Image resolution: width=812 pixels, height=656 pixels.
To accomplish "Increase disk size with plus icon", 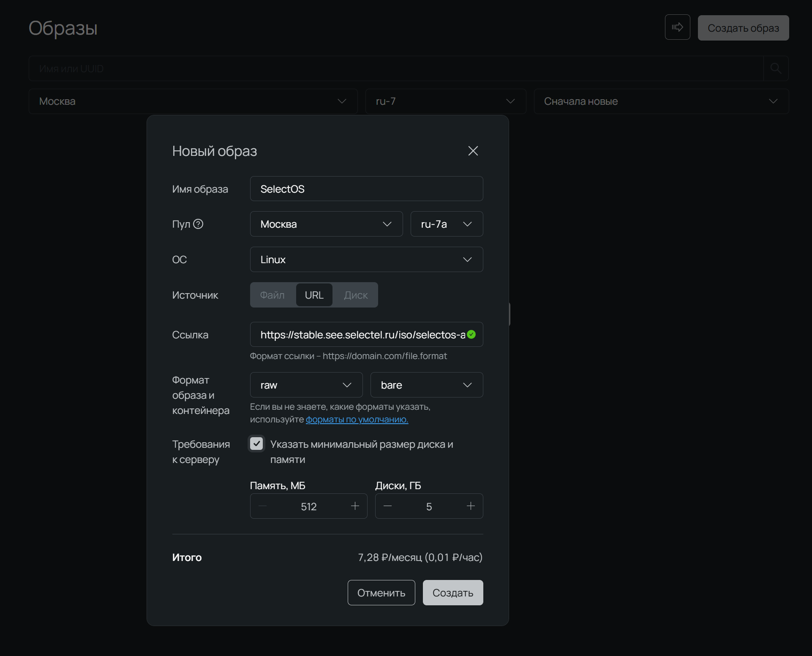I will coord(471,506).
